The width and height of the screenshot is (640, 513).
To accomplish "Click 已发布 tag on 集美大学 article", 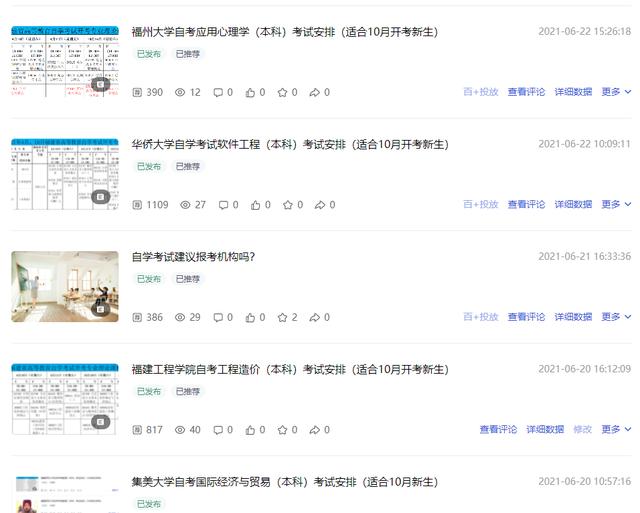I will point(149,504).
